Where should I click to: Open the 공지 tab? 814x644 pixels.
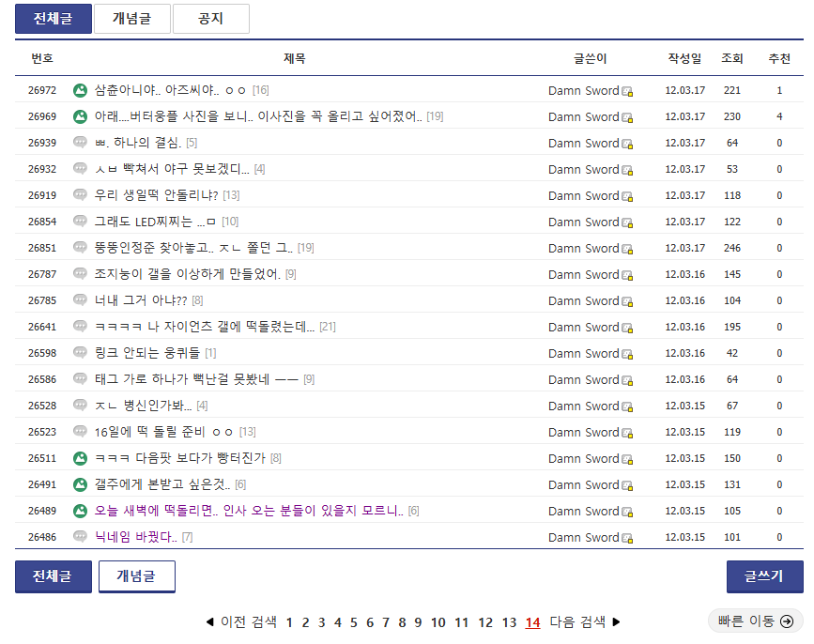[x=210, y=19]
